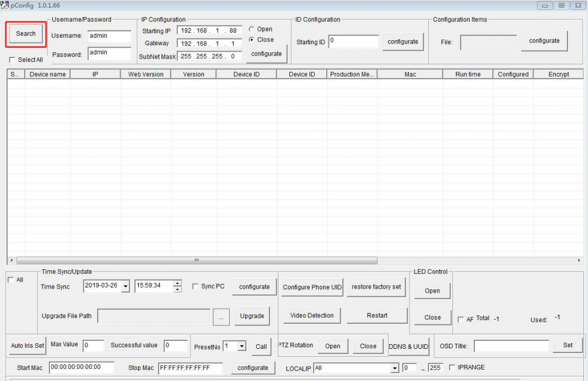This screenshot has width=588, height=381.
Task: Click the Encrypt column header
Action: 558,74
